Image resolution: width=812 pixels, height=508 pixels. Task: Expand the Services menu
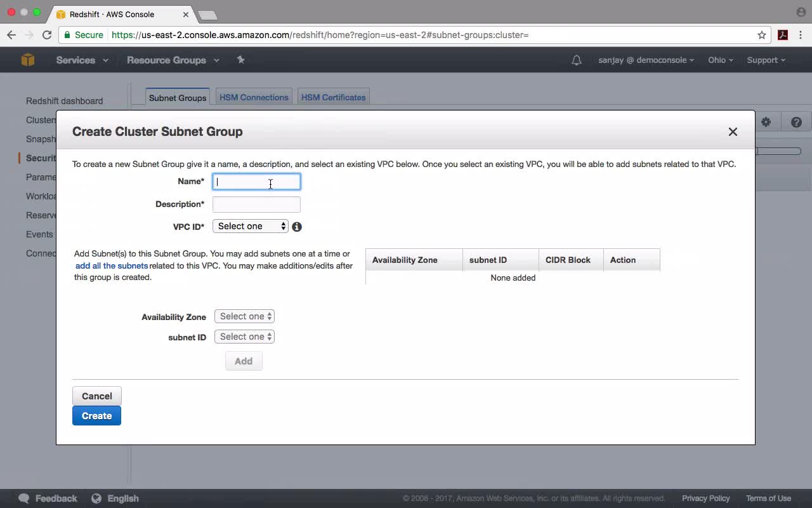click(x=82, y=60)
